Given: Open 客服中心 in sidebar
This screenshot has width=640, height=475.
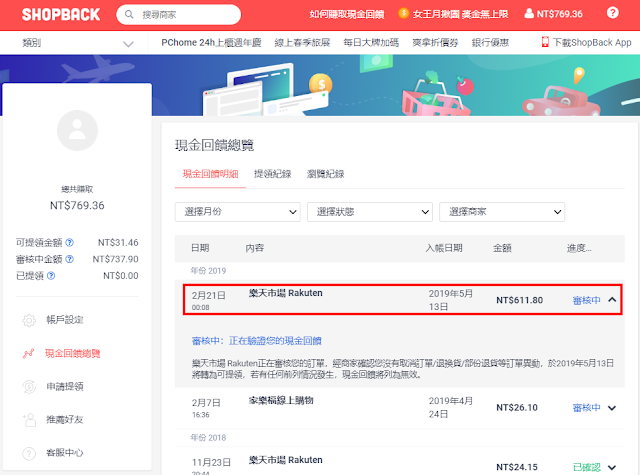Looking at the screenshot, I should [64, 453].
